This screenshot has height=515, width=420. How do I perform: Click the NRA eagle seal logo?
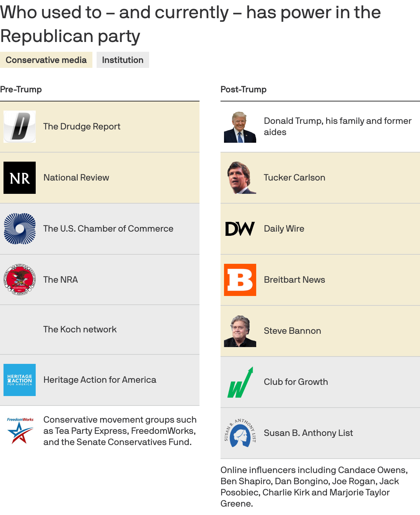point(20,280)
